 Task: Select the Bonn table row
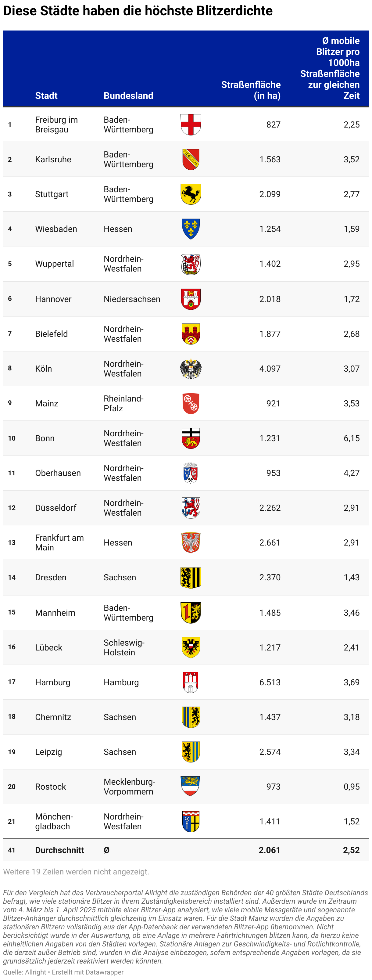point(186,438)
